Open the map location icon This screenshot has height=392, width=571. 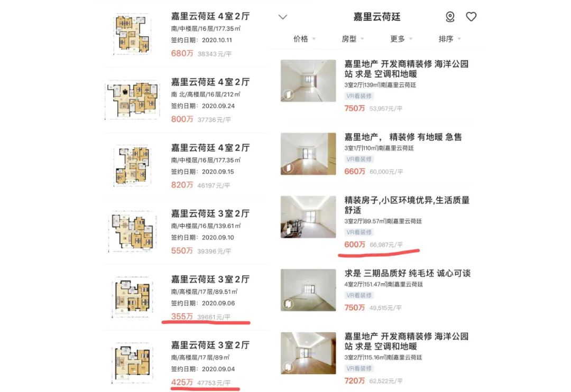(x=450, y=17)
